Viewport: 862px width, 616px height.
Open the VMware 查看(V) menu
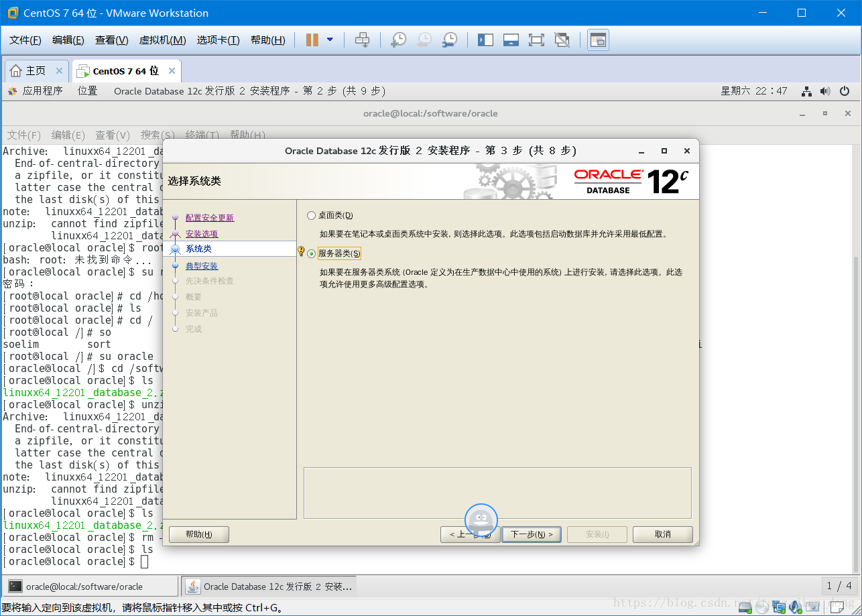[x=112, y=40]
